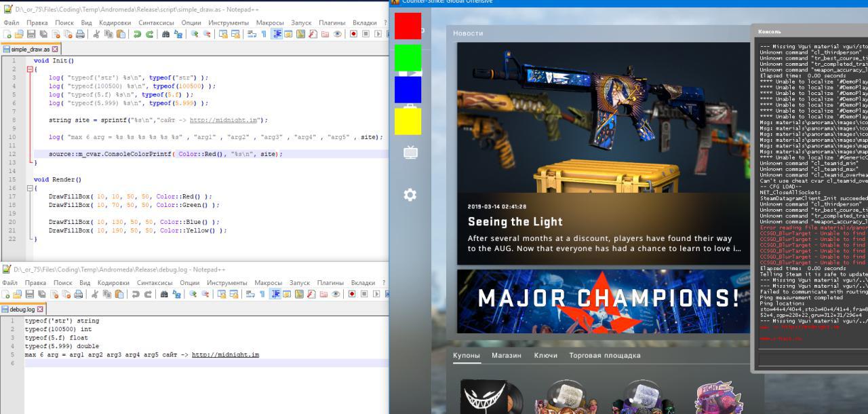
Task: Click Print icon in debug.log window toolbar
Action: 80,294
